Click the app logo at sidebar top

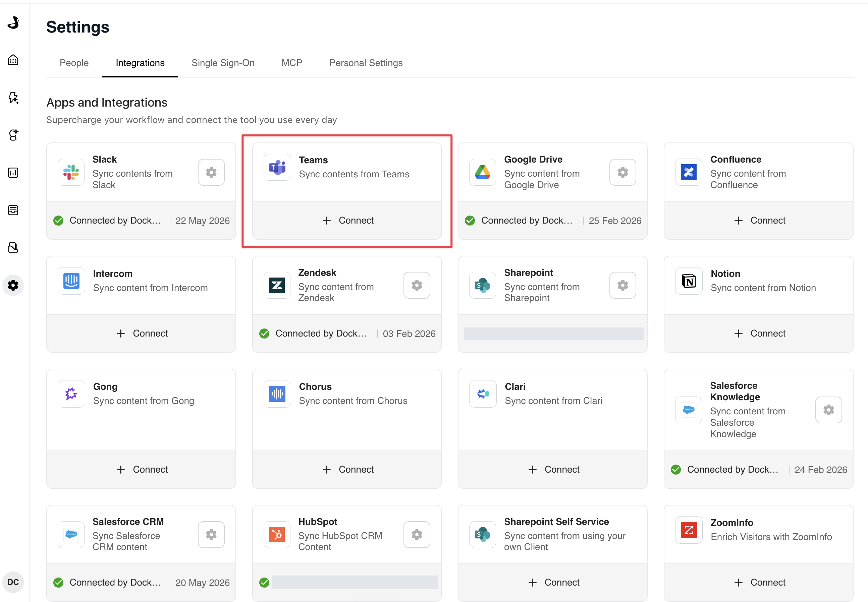coord(13,23)
